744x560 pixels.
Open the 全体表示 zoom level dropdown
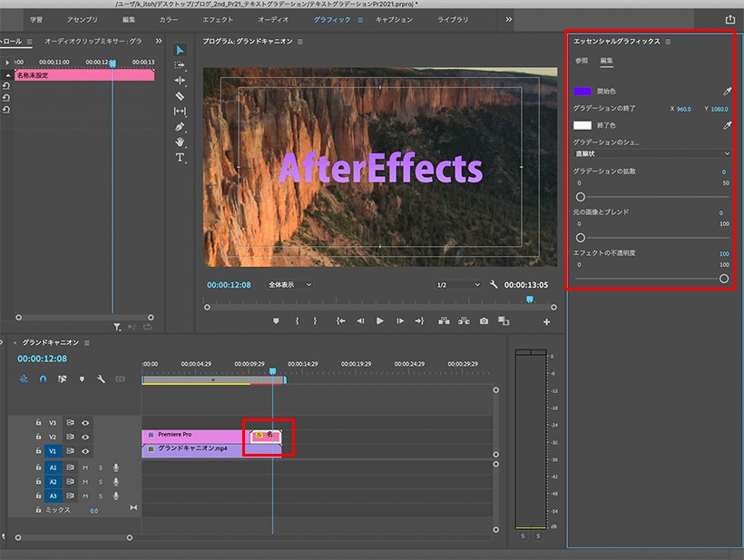coord(289,285)
